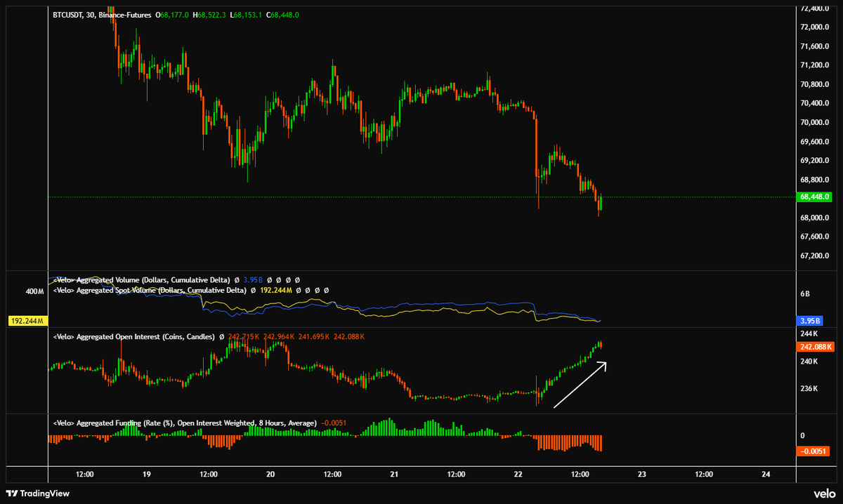Click the 71,200.0 price axis label
The image size is (843, 504).
pos(816,65)
